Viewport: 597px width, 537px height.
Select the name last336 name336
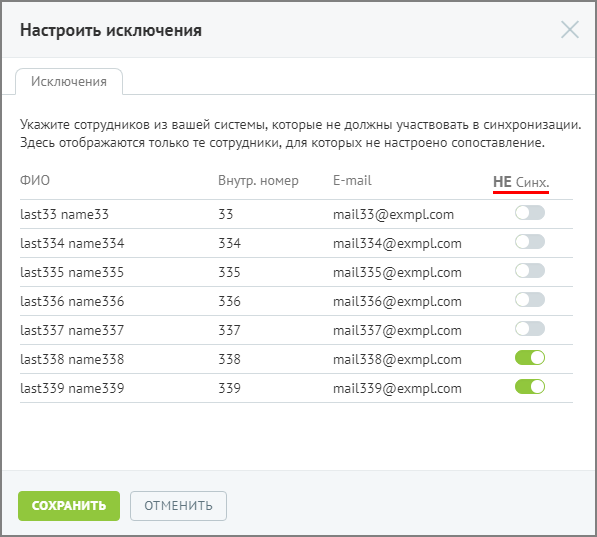point(72,301)
